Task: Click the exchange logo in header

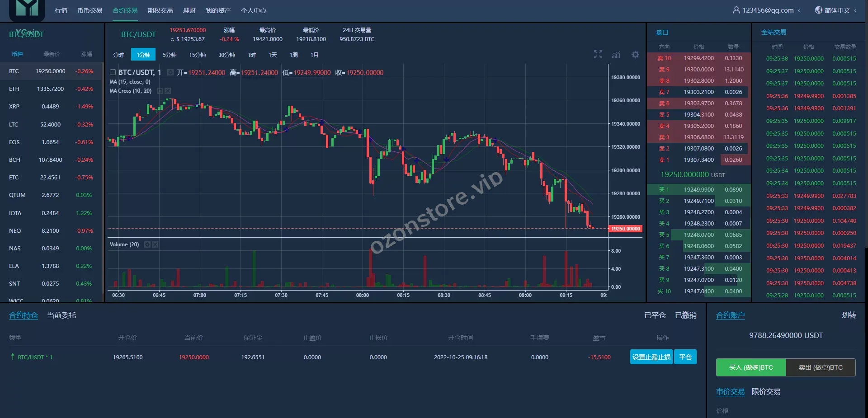Action: (x=27, y=9)
